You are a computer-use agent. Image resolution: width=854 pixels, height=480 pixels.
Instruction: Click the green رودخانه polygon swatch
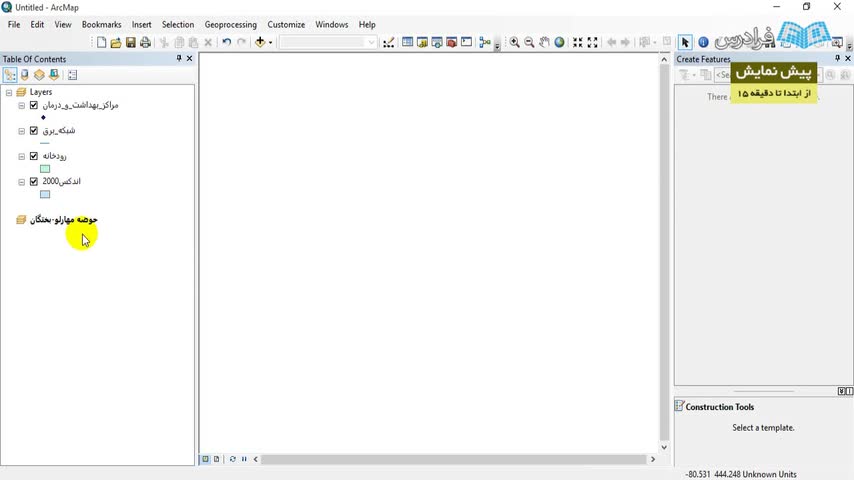[45, 169]
